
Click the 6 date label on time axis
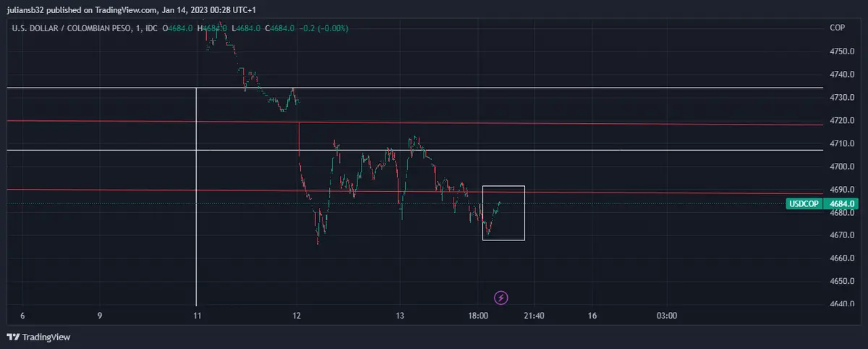click(22, 316)
